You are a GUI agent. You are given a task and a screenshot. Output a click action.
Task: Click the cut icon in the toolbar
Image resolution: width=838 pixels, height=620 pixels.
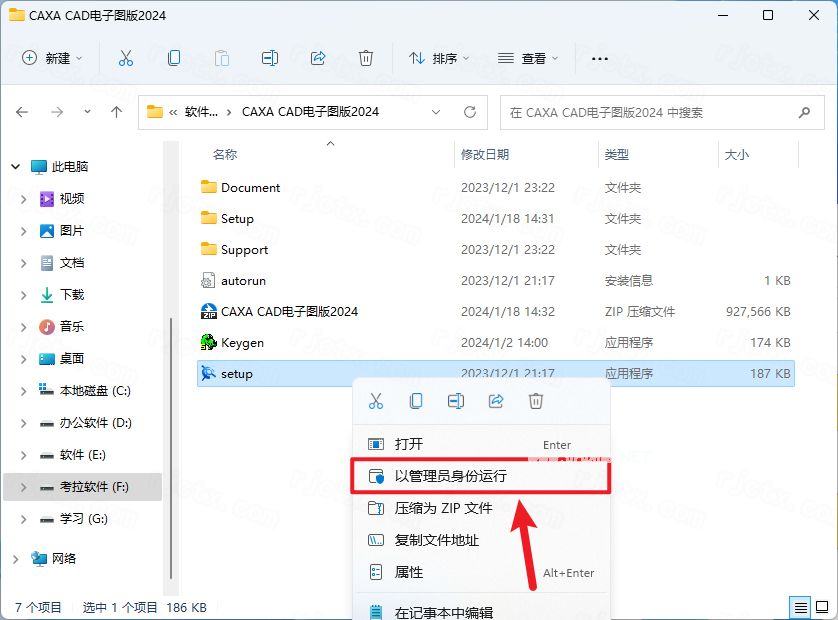126,59
